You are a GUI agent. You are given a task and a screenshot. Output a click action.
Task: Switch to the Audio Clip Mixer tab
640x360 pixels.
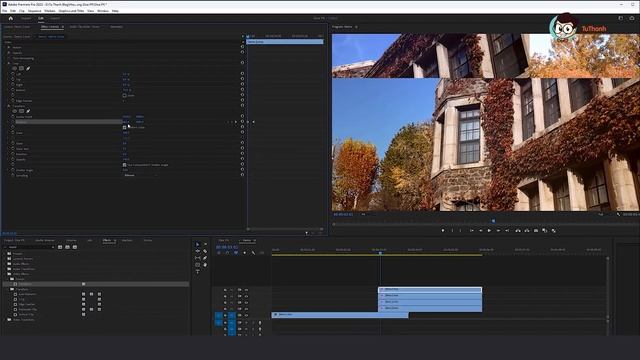[x=84, y=27]
